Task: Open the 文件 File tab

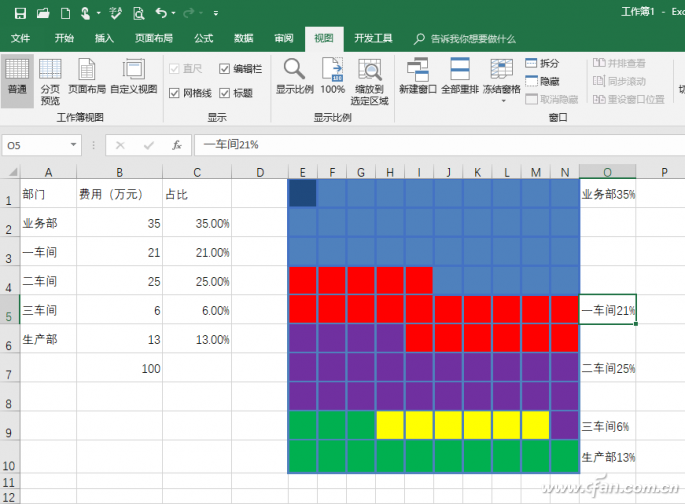Action: tap(20, 38)
